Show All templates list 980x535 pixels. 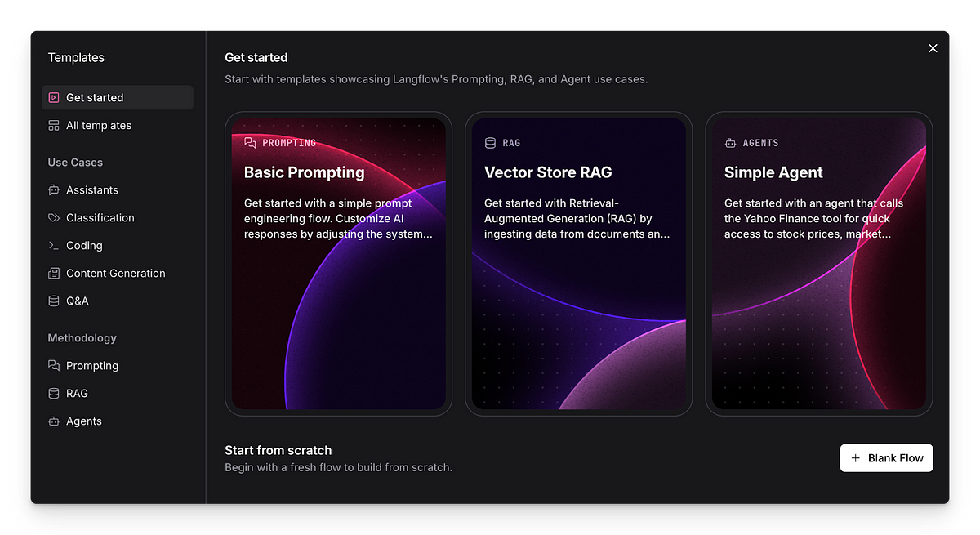point(98,126)
